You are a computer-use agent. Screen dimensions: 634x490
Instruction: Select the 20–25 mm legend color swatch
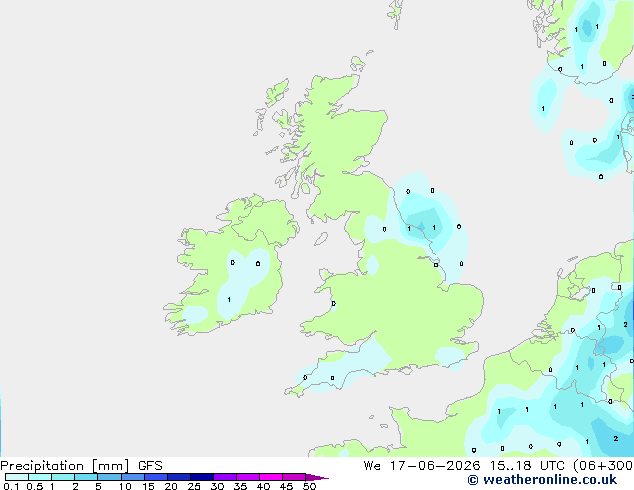[179, 477]
